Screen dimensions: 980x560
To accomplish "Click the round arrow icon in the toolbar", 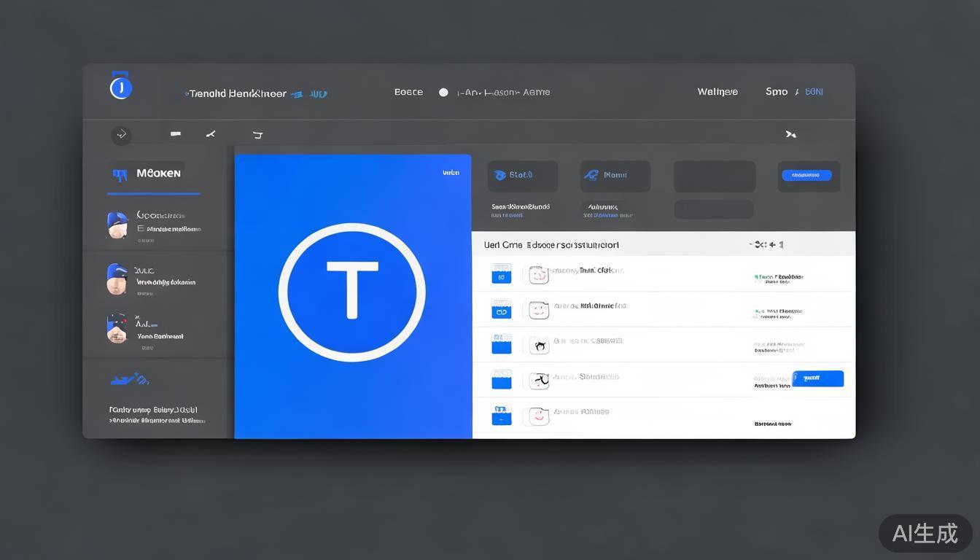I will coord(121,135).
